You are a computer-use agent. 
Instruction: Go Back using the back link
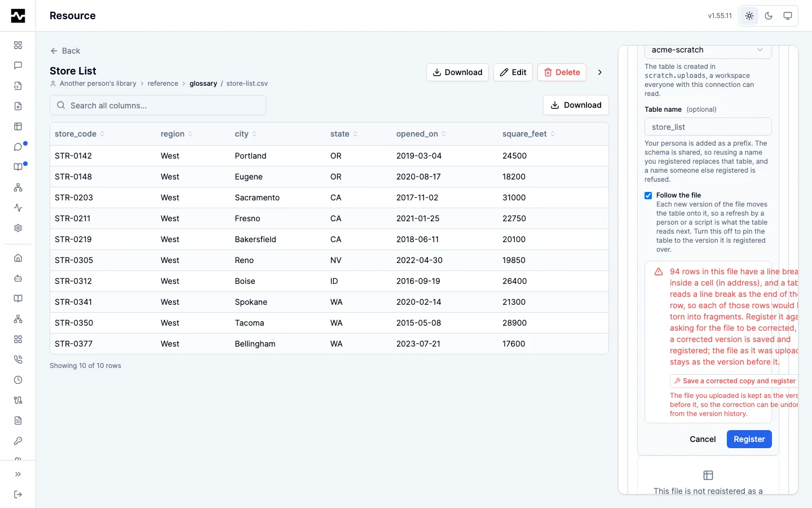tap(65, 51)
